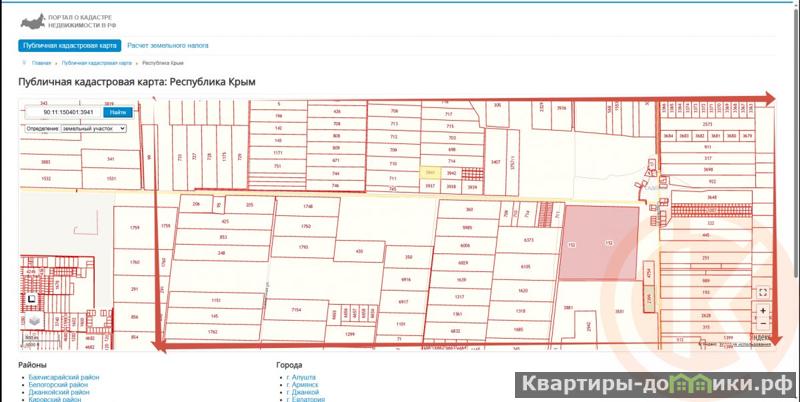Select the pink highlighted parcel 152
The image size is (800, 402).
point(597,243)
